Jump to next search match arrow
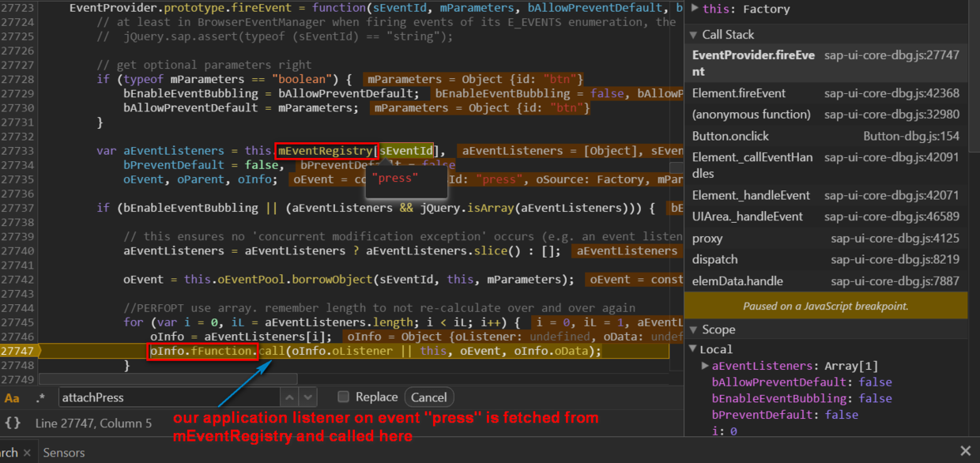The width and height of the screenshot is (980, 463). [x=308, y=397]
